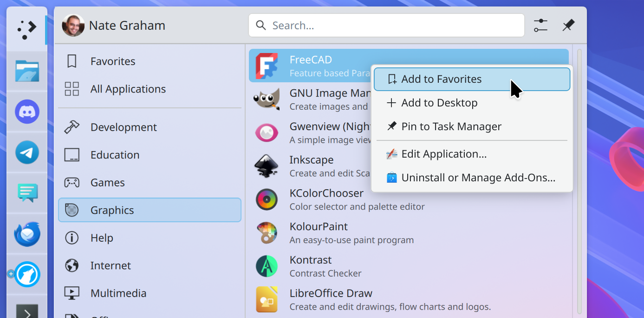644x318 pixels.
Task: Launch Discord from the dock
Action: coord(27,112)
